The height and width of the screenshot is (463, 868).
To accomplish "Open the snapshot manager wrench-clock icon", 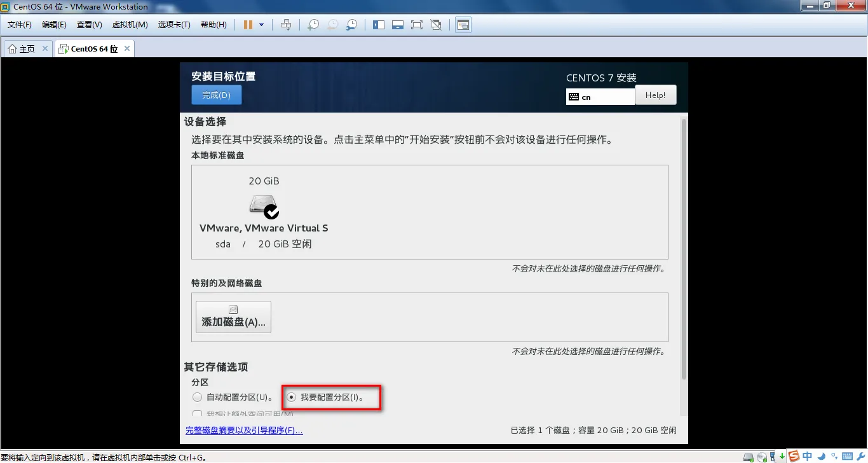I will (351, 25).
